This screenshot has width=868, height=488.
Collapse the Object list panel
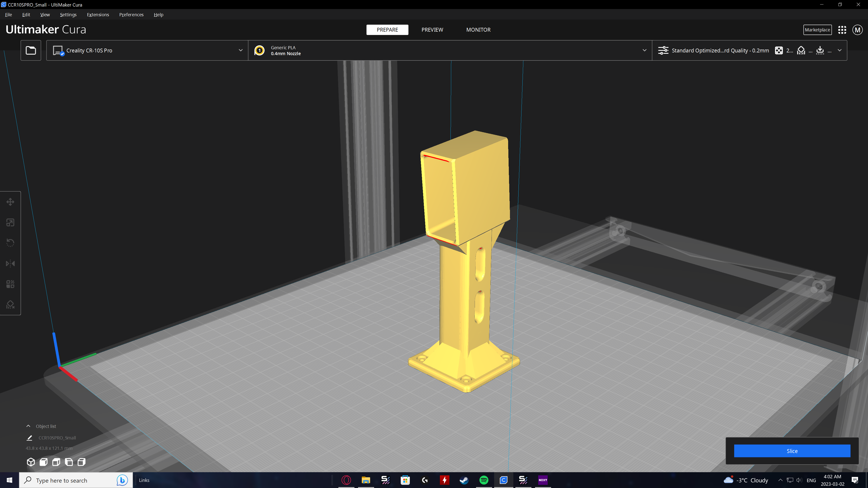pos(28,426)
